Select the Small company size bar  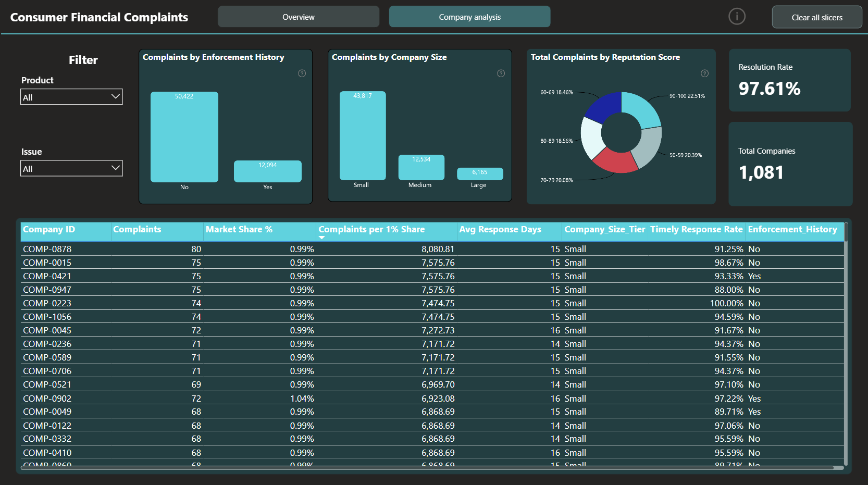tap(363, 135)
